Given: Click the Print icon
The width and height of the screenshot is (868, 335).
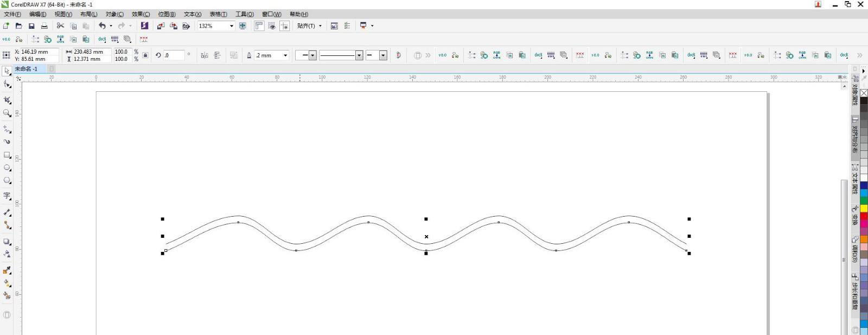Looking at the screenshot, I should tap(44, 26).
